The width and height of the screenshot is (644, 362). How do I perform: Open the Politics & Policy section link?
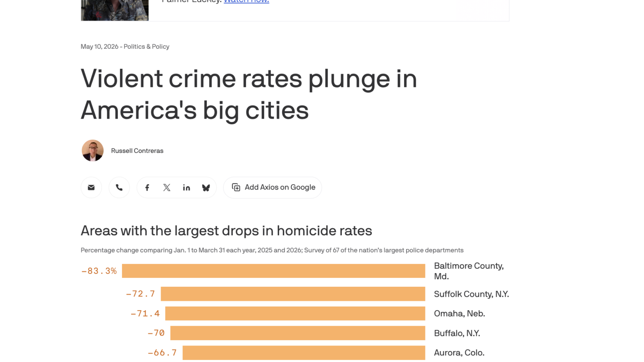147,47
